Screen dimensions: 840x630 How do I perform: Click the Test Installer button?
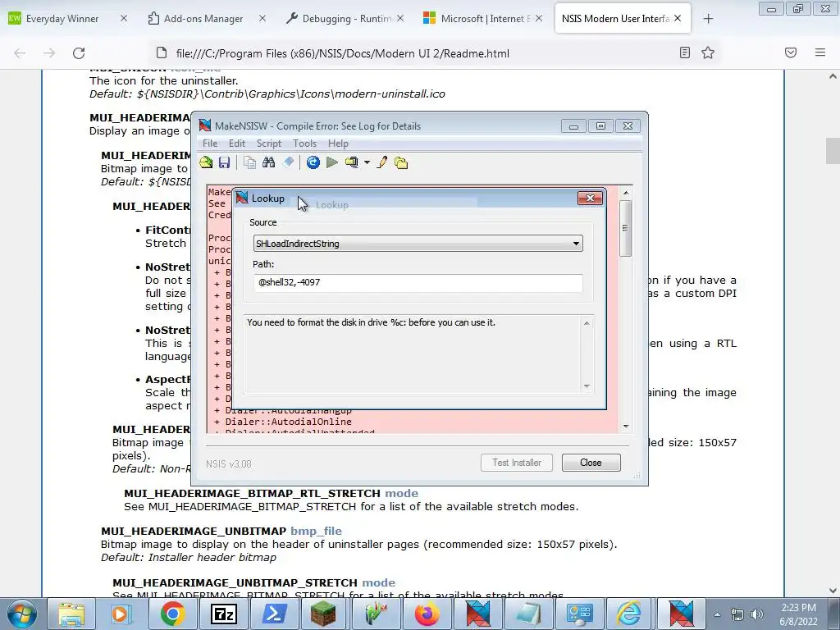(x=517, y=463)
